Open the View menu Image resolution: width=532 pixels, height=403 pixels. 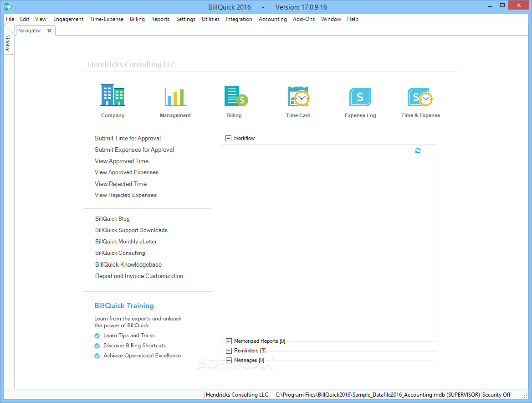coord(41,19)
